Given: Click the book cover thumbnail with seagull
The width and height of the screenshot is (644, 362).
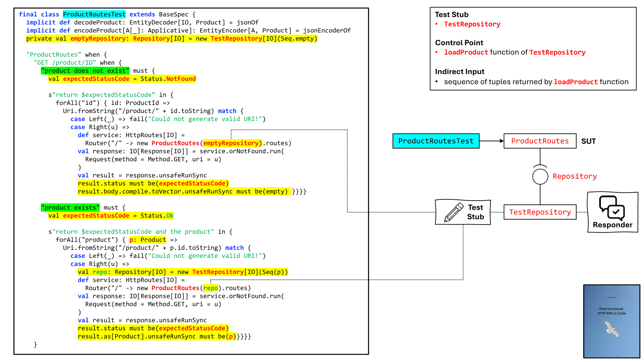Looking at the screenshot, I should click(612, 321).
